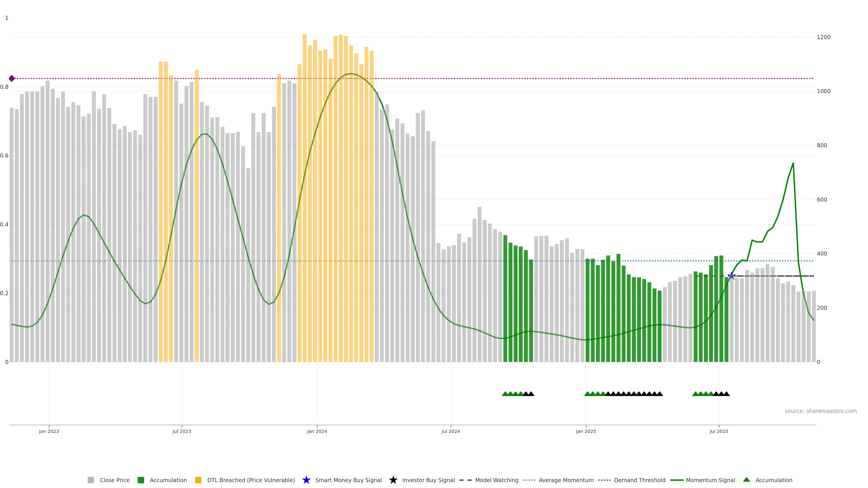Click the purple dotted Demand Threshold legend icon

click(604, 480)
